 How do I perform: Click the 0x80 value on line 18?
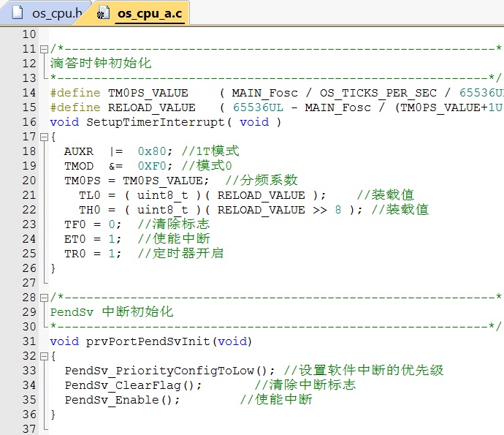(152, 151)
